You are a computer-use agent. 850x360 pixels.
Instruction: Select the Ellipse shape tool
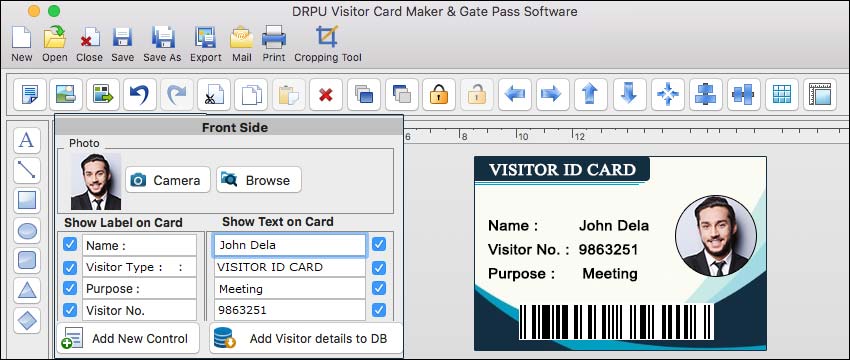27,231
